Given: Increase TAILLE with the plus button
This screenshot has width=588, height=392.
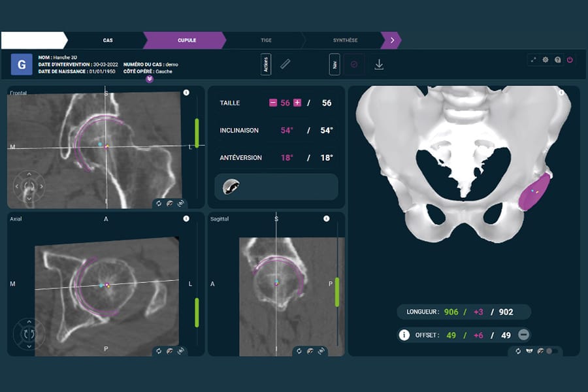Looking at the screenshot, I should (297, 103).
